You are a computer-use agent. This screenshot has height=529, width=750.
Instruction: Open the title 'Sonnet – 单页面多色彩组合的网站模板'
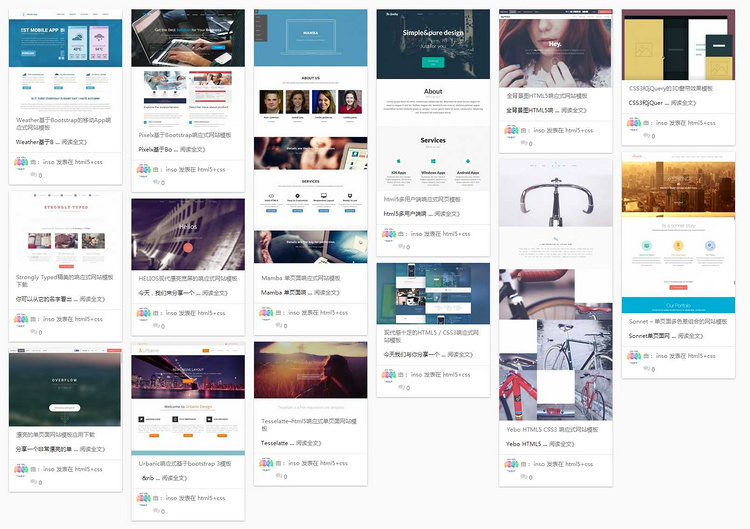pyautogui.click(x=678, y=321)
